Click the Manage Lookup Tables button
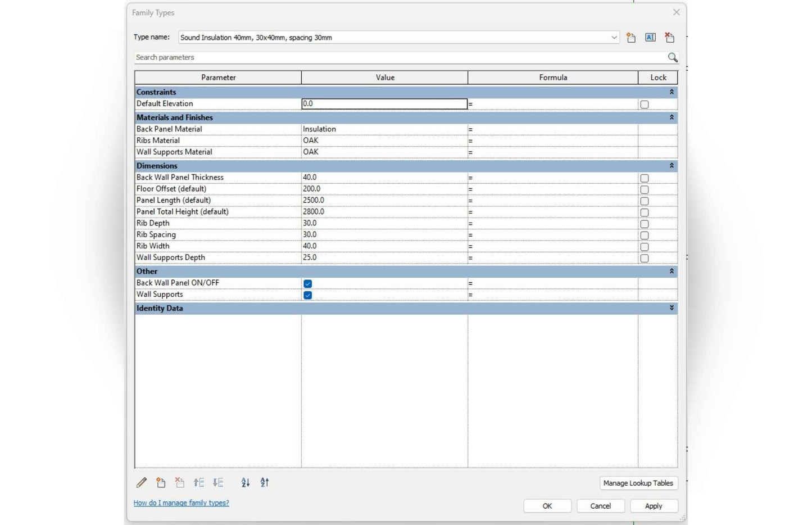This screenshot has width=812, height=525. pos(638,483)
